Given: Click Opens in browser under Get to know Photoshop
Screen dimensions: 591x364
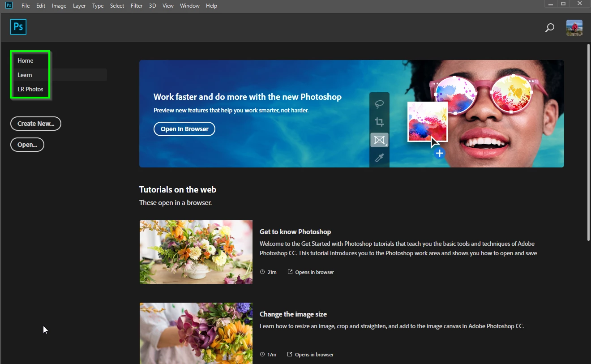Looking at the screenshot, I should pyautogui.click(x=314, y=272).
